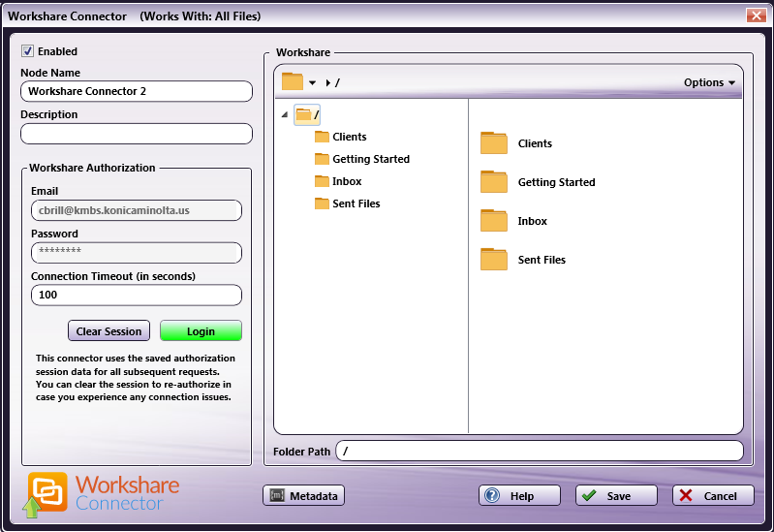
Task: Select the Email address field
Action: pos(137,210)
